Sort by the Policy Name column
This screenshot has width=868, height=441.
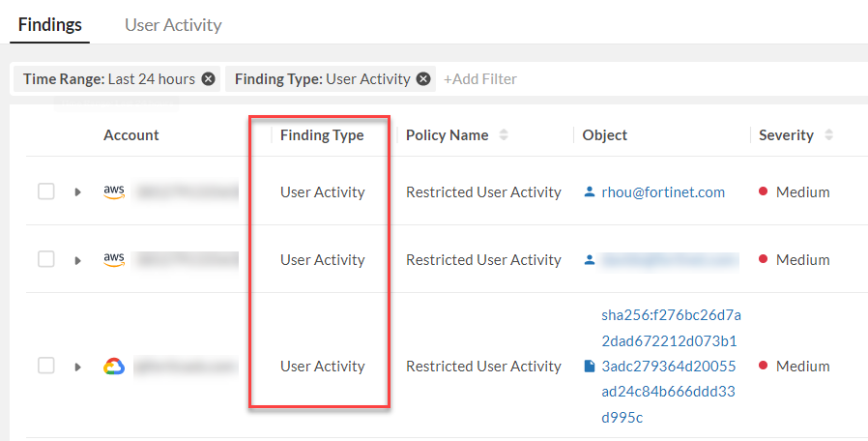coord(504,135)
